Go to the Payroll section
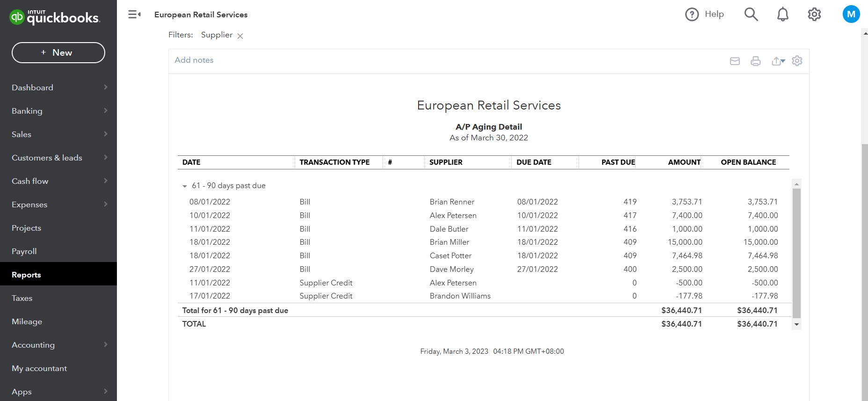The image size is (868, 401). point(24,251)
